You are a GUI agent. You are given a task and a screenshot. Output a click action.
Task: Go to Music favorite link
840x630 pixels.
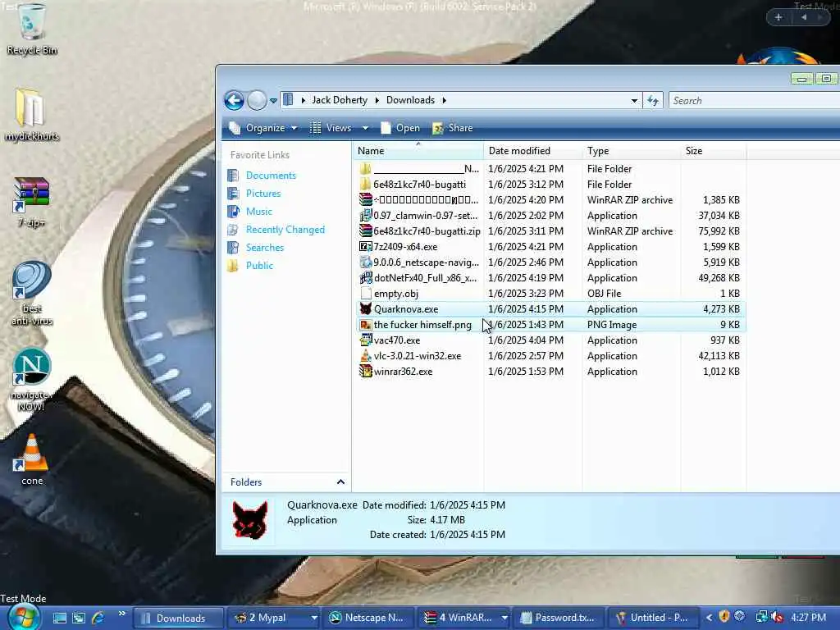(258, 212)
